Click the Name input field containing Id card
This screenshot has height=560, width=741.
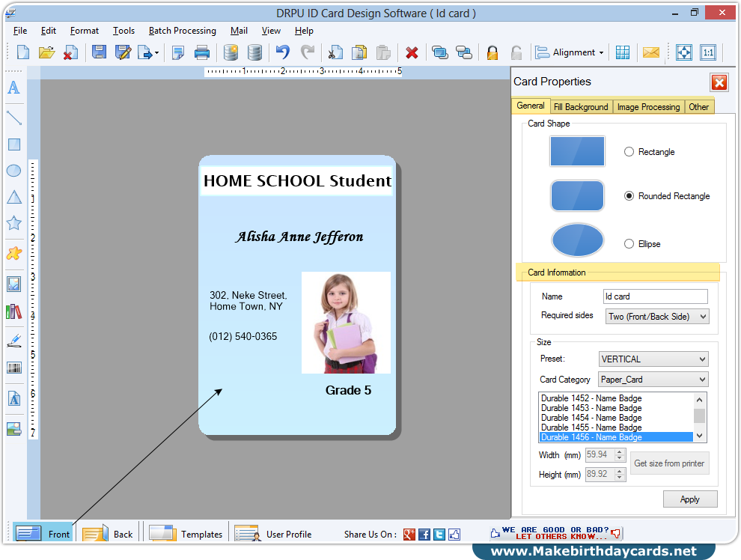tap(656, 296)
